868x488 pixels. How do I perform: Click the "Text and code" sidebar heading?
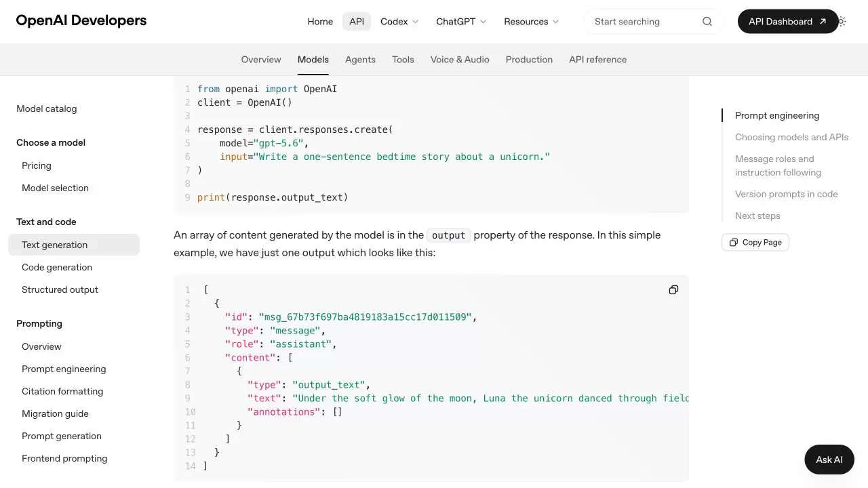(46, 222)
